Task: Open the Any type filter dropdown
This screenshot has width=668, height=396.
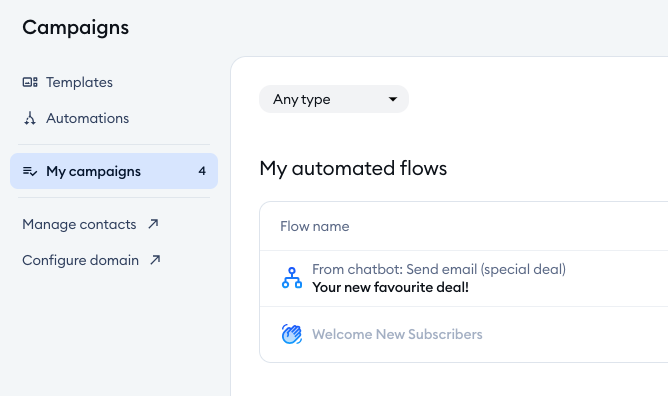Action: point(334,99)
